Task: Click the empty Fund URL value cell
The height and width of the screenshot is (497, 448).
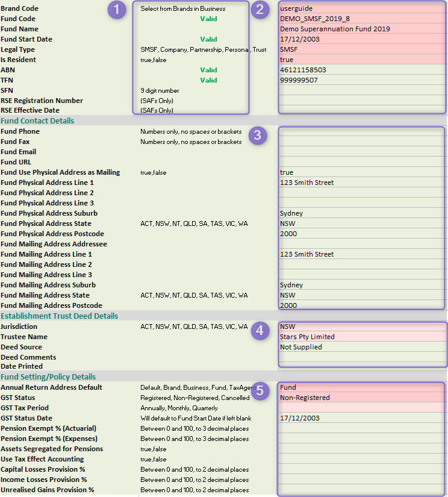Action: click(362, 162)
